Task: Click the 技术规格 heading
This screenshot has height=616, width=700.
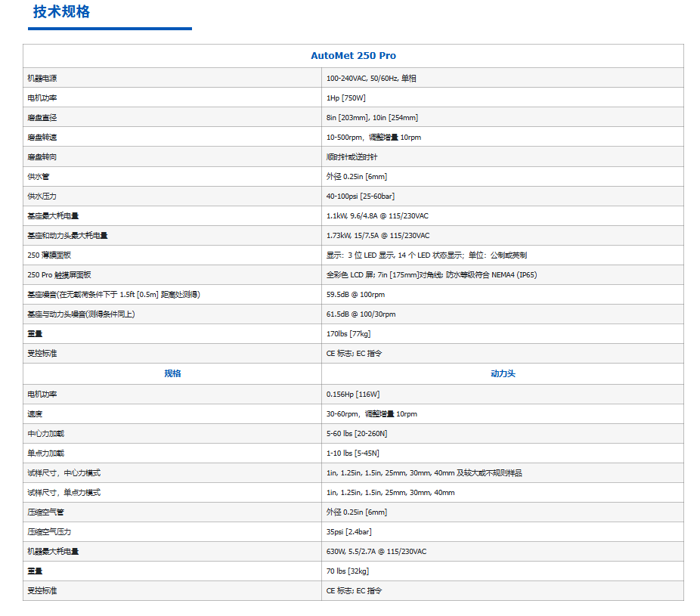Action: 61,11
